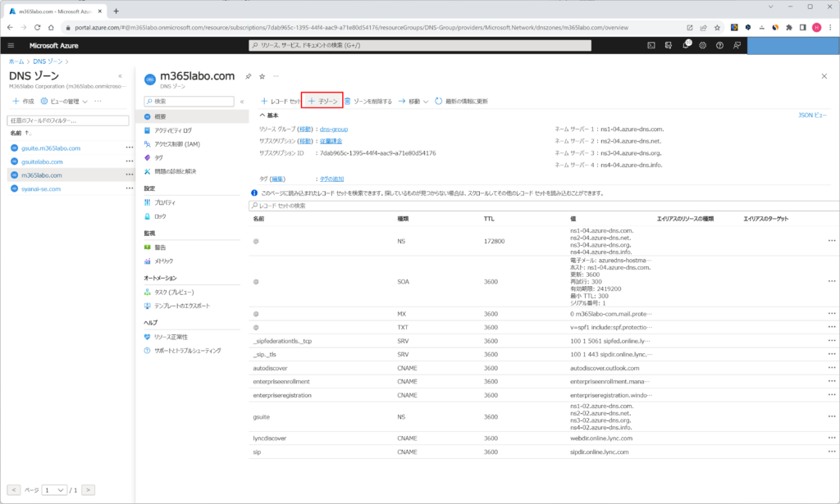Open row menu for the SOA record
The image size is (840, 504).
point(832,281)
